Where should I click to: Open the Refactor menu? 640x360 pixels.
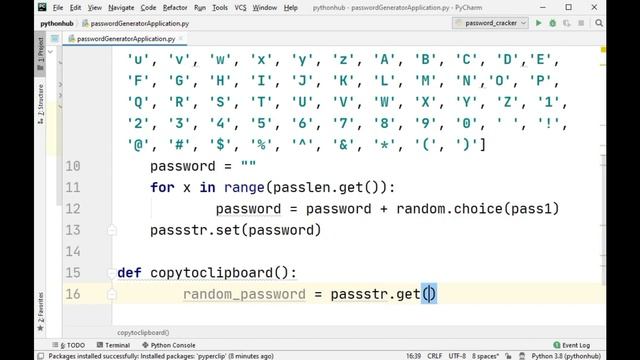click(x=175, y=7)
